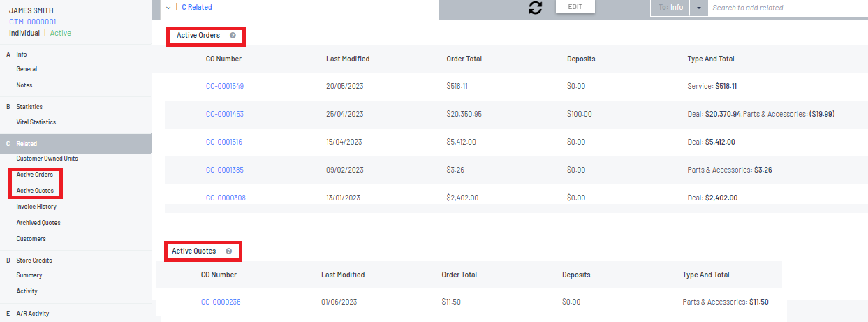Screen dimensions: 868x322
Task: Open order CO-0001549
Action: 224,87
